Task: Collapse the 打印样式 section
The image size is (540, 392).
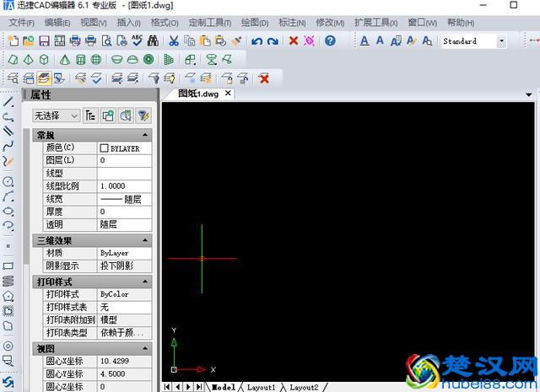Action: [x=145, y=282]
